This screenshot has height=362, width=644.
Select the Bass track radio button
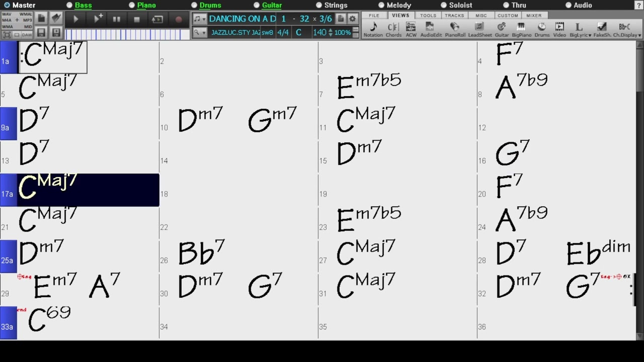pyautogui.click(x=69, y=5)
